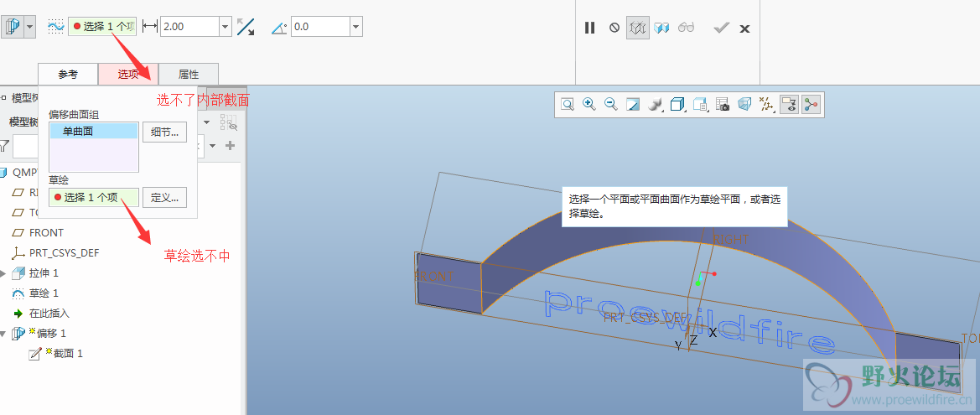Open the offset type dropdown arrow
This screenshot has height=415, width=980.
click(30, 28)
